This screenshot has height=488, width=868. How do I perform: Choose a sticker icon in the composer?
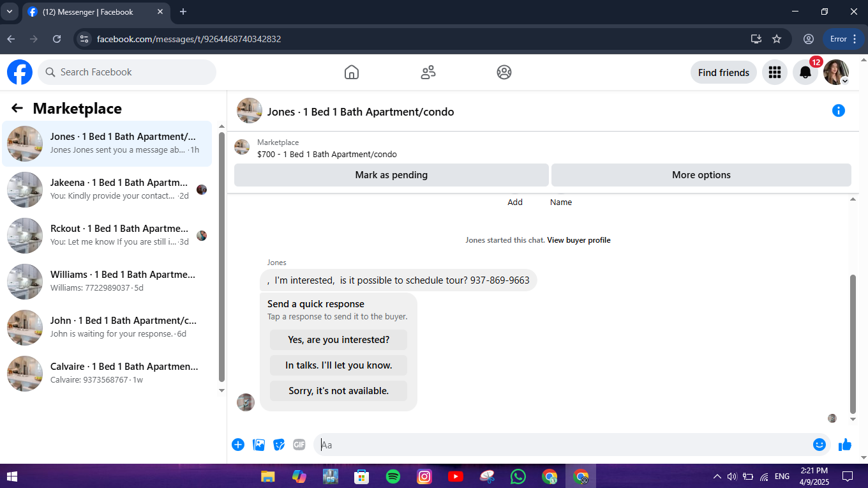(x=279, y=445)
